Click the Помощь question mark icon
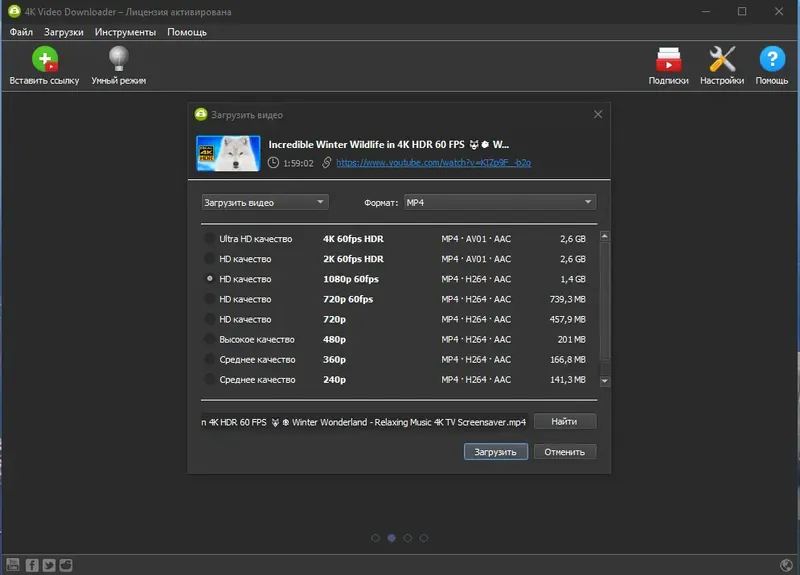The height and width of the screenshot is (575, 800). pyautogui.click(x=772, y=59)
